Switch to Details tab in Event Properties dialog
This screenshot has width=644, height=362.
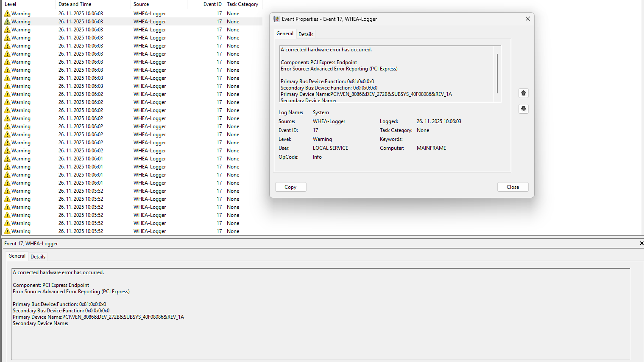tap(306, 34)
